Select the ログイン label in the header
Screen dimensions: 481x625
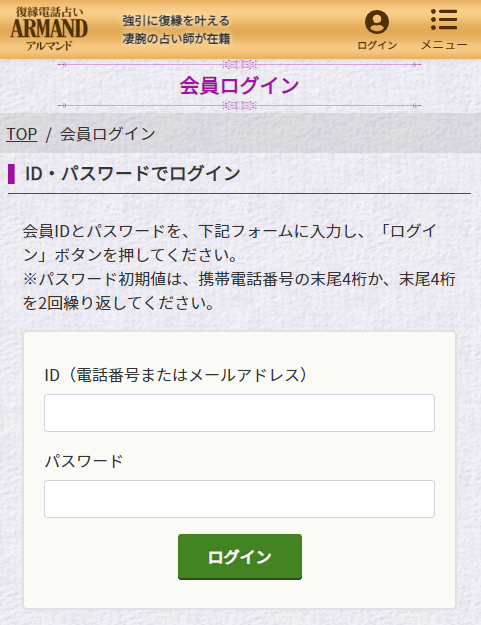tap(377, 45)
